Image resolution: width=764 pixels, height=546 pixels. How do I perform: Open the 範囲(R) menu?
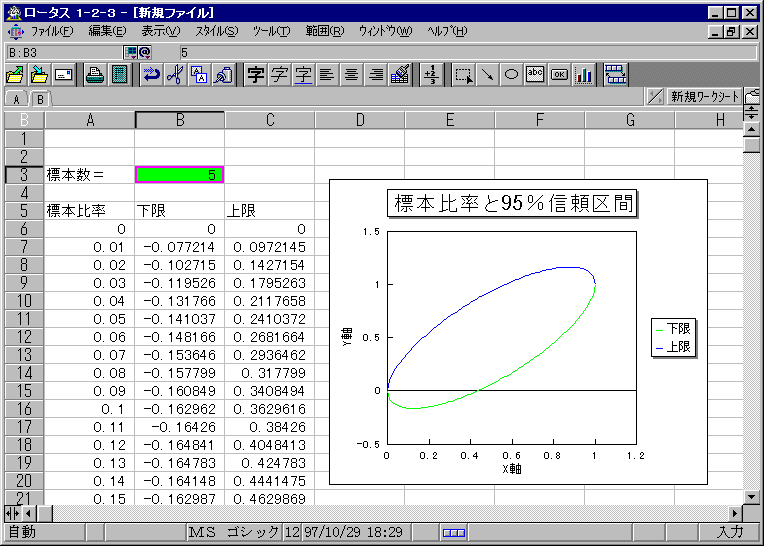(x=325, y=31)
